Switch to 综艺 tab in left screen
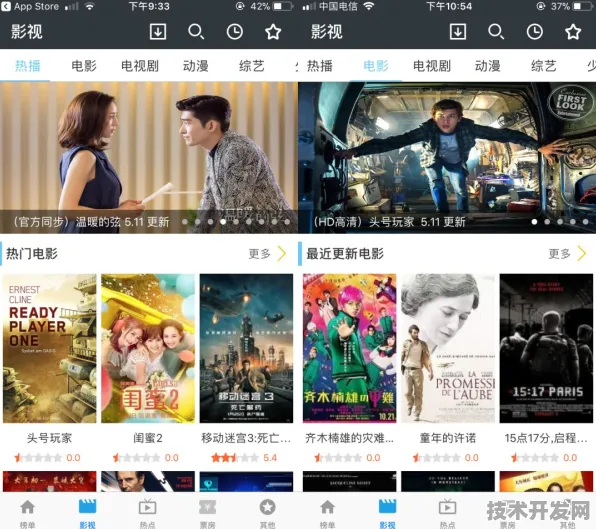The width and height of the screenshot is (596, 529). 251,66
